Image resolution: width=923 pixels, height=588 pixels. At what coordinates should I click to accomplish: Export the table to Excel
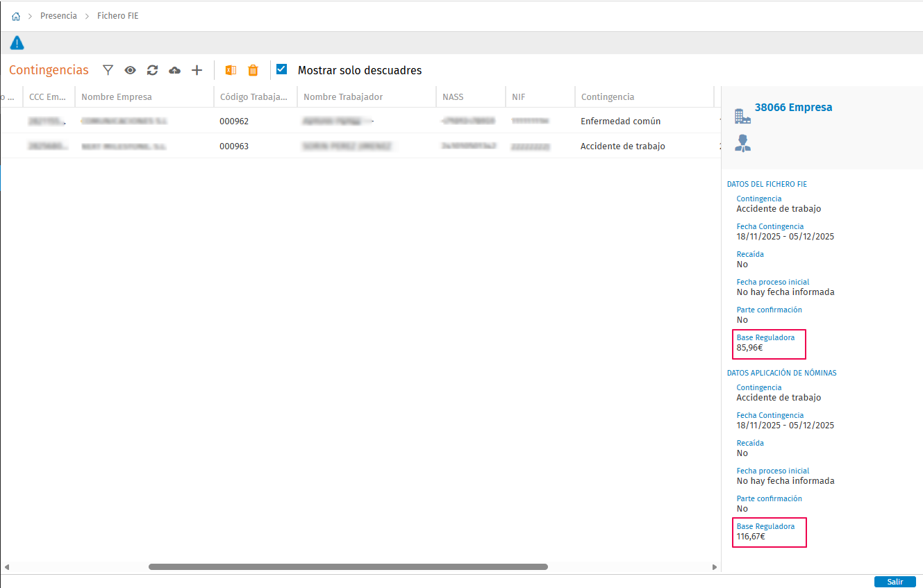(x=231, y=70)
